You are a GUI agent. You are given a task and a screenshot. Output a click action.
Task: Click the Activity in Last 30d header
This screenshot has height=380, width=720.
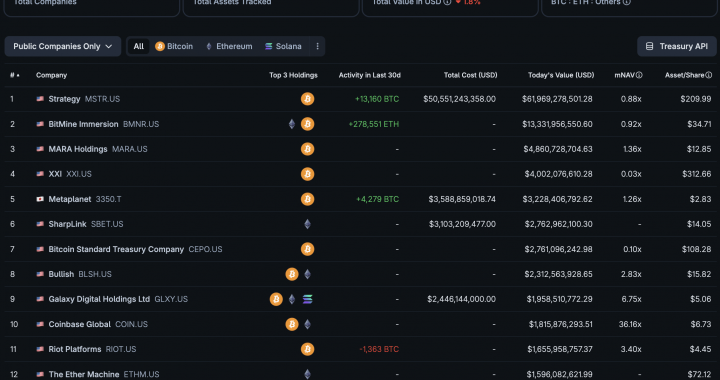click(x=370, y=75)
